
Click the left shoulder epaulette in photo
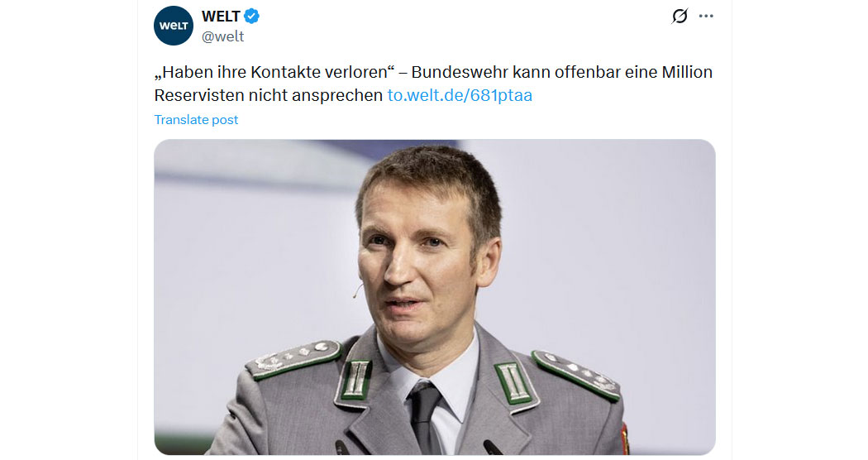(x=293, y=359)
